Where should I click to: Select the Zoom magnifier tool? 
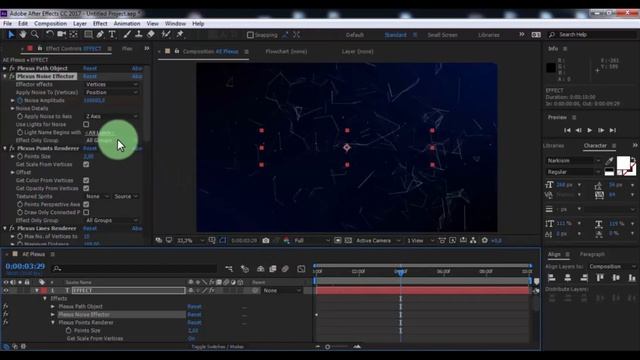click(x=35, y=35)
